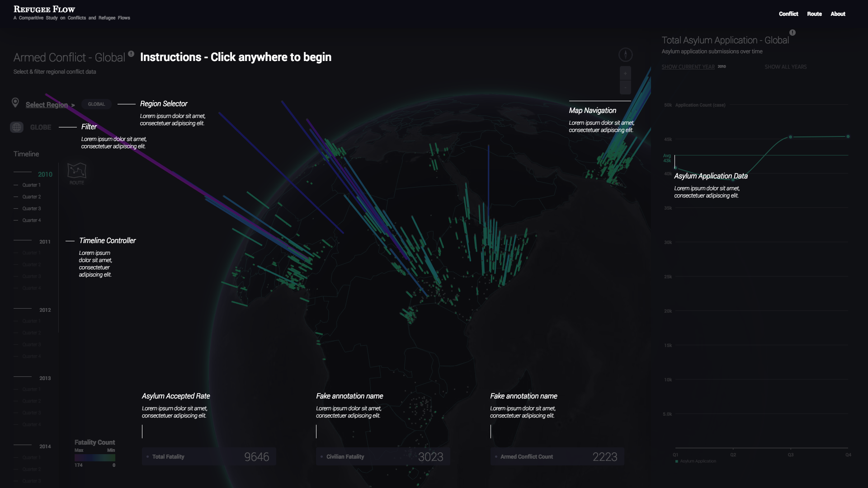Click the location pin icon
This screenshot has width=868, height=488.
pos(15,103)
